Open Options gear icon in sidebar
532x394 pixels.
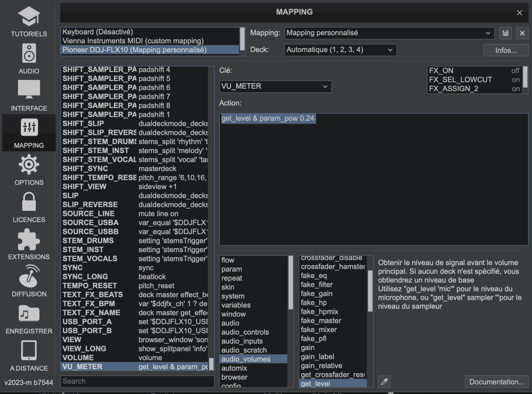click(29, 165)
